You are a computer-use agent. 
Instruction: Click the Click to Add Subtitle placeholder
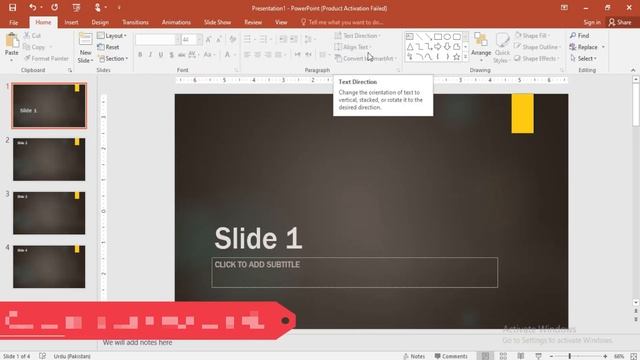tap(354, 272)
